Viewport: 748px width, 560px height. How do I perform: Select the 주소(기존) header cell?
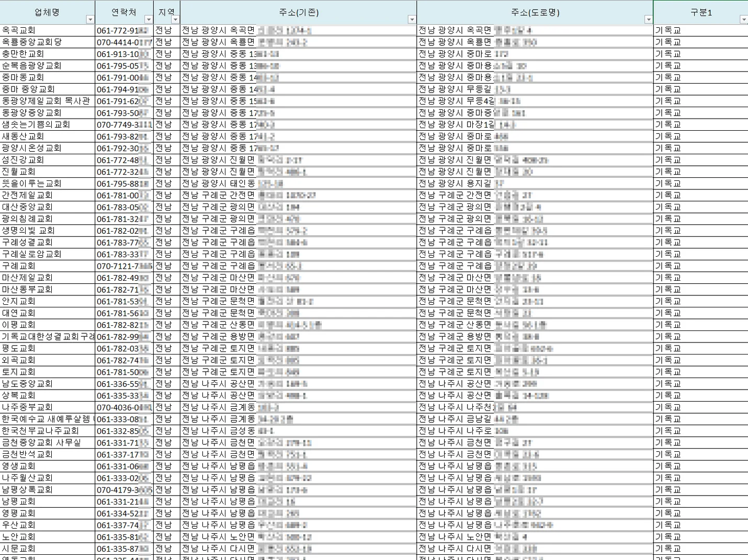299,13
